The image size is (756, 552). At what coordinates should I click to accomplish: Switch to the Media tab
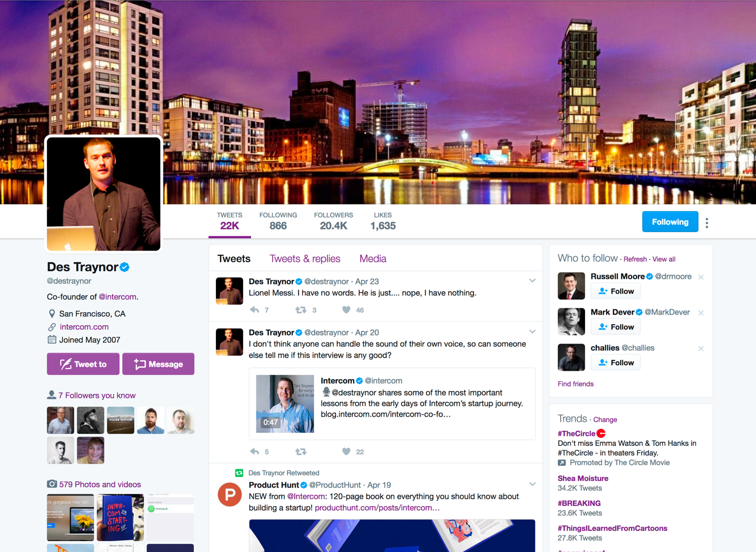click(x=373, y=259)
